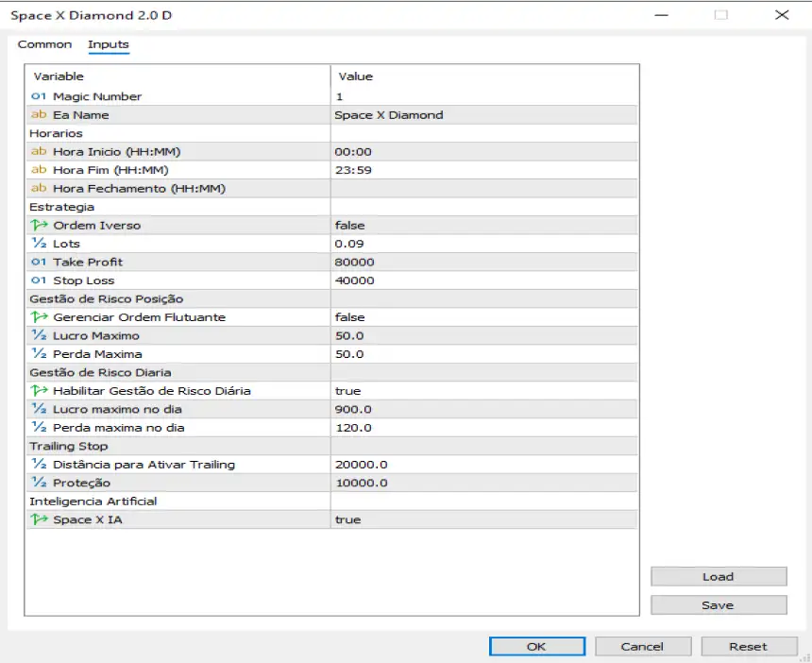
Task: Confirm settings with the OK button
Action: 536,647
